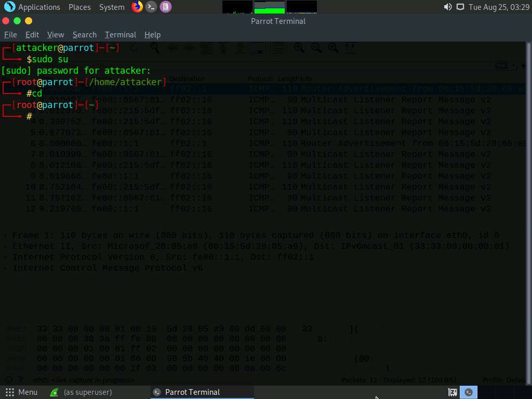Click the show-desktop icon in bottom panel
Image resolution: width=532 pixels, height=399 pixels.
(453, 393)
